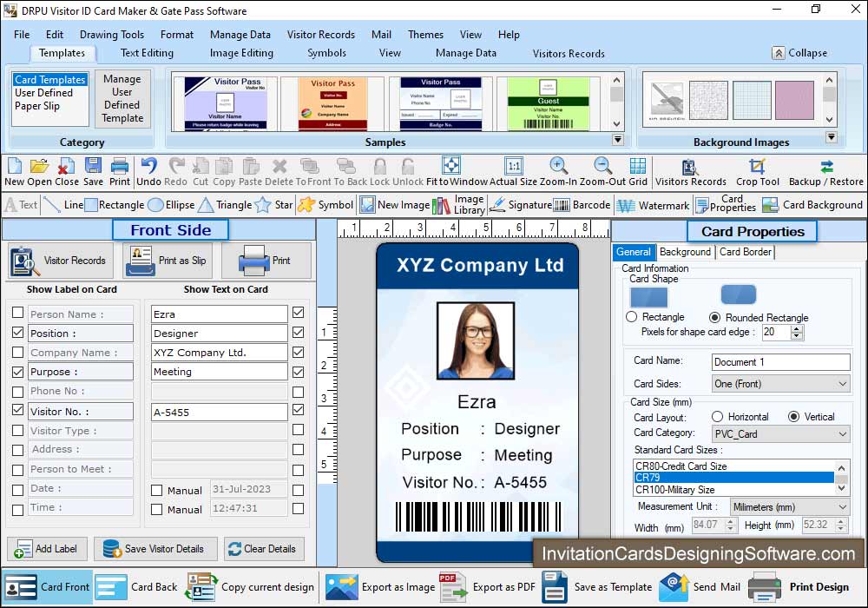Uncheck the Position label checkbox
The height and width of the screenshot is (608, 868).
pyautogui.click(x=17, y=333)
